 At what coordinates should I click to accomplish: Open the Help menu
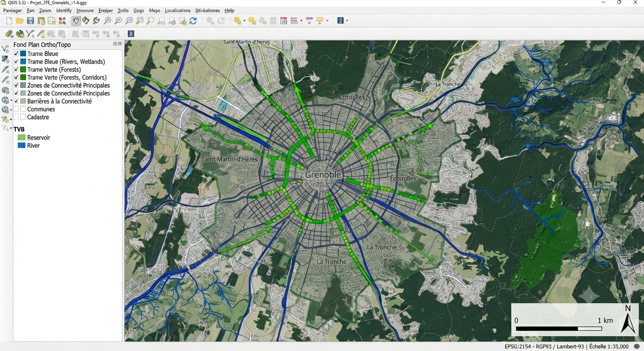(x=229, y=11)
